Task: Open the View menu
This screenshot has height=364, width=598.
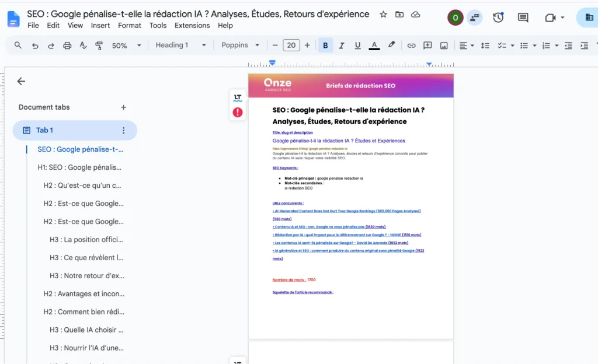Action: pyautogui.click(x=75, y=26)
